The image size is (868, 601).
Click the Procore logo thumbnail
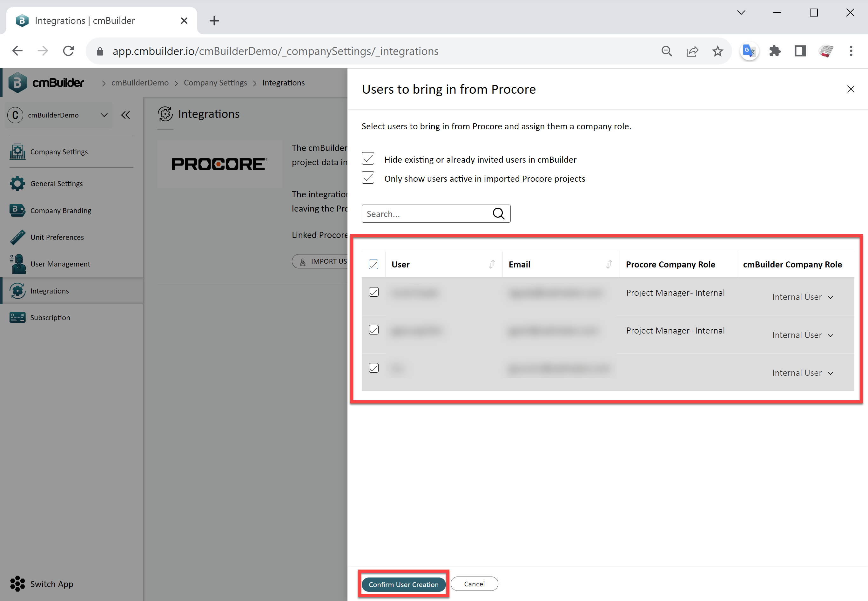pos(219,164)
